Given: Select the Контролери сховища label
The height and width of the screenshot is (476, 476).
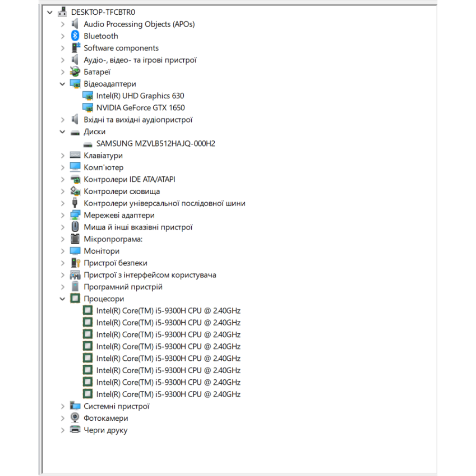Looking at the screenshot, I should pyautogui.click(x=122, y=191).
